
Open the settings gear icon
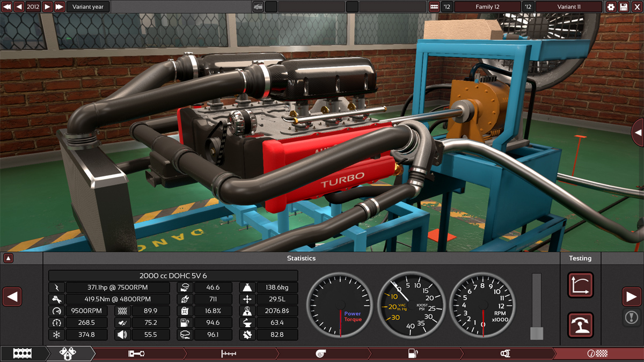(611, 7)
